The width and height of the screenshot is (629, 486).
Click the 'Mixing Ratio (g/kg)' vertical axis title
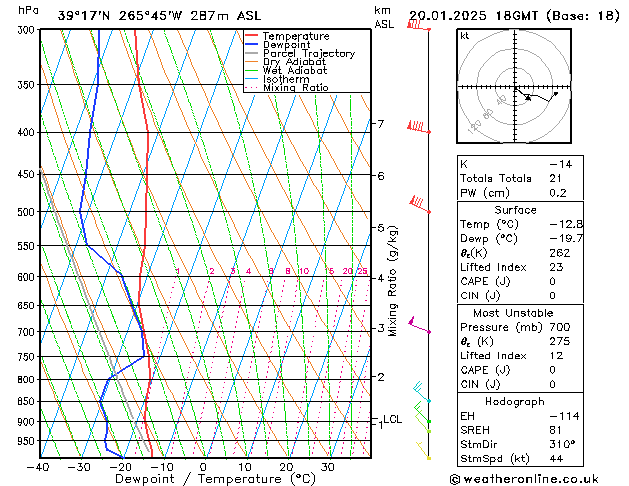392,281
